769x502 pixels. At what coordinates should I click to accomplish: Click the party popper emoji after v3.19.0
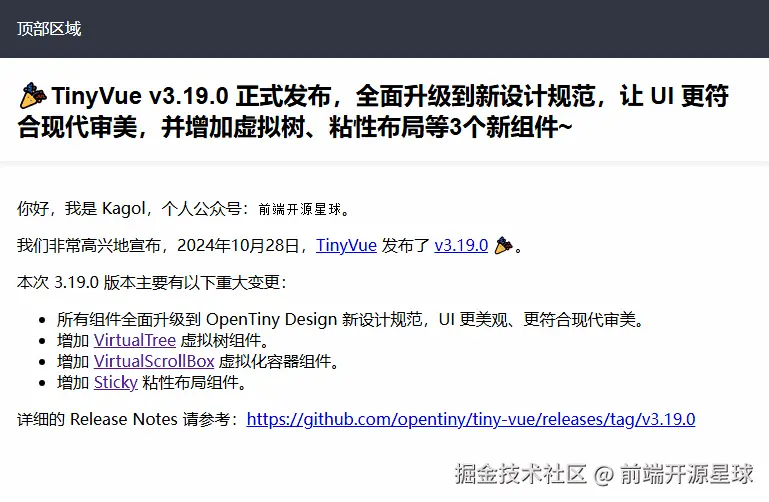coord(503,245)
